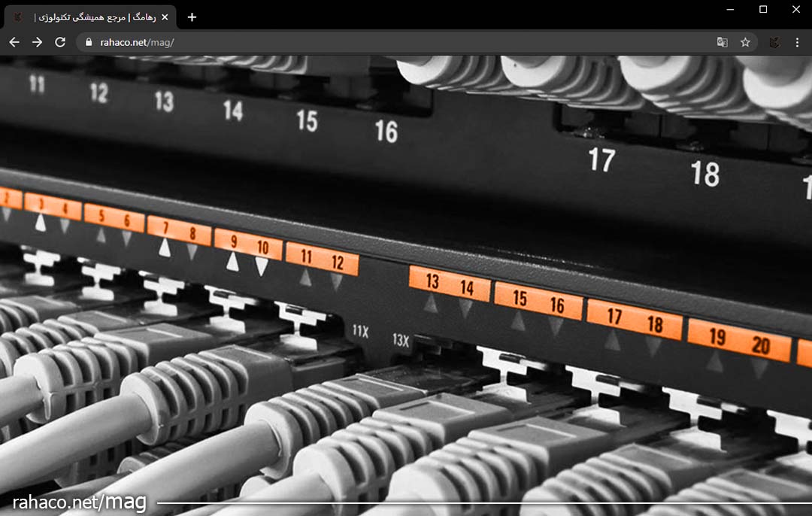Open the extension icon beside the star
The width and height of the screenshot is (812, 516).
coord(774,42)
